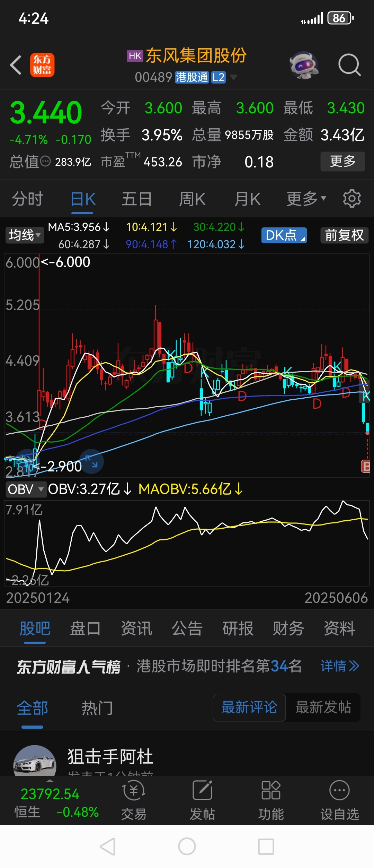Tap Android recent apps button

pyautogui.click(x=266, y=847)
